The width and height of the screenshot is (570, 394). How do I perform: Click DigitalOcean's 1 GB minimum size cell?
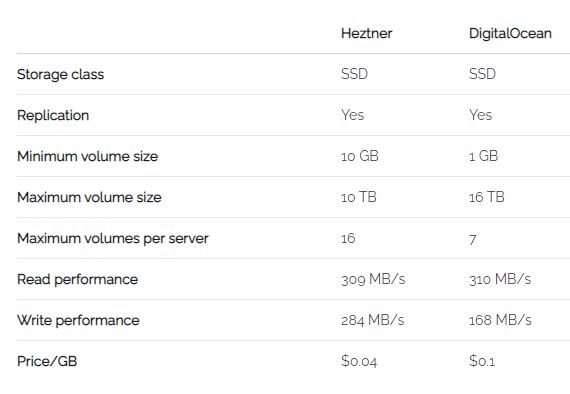click(x=483, y=156)
